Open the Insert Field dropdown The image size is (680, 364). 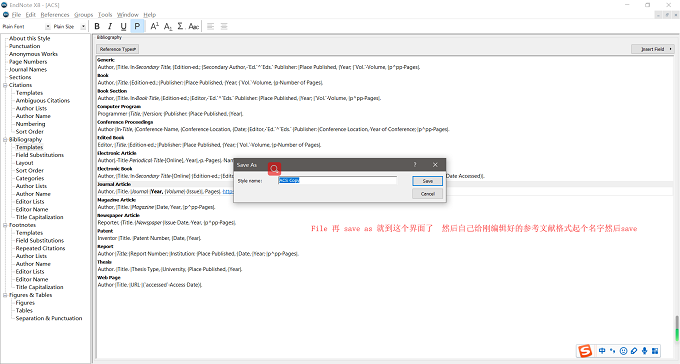click(653, 49)
